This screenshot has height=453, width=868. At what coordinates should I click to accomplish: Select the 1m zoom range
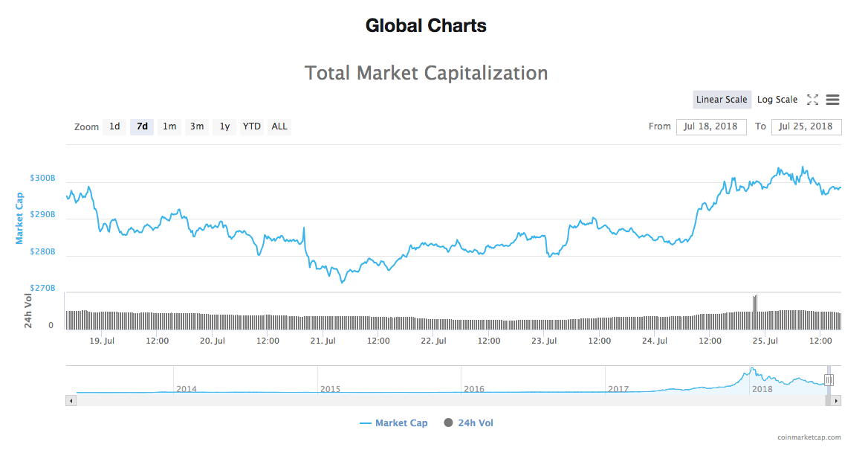point(169,126)
